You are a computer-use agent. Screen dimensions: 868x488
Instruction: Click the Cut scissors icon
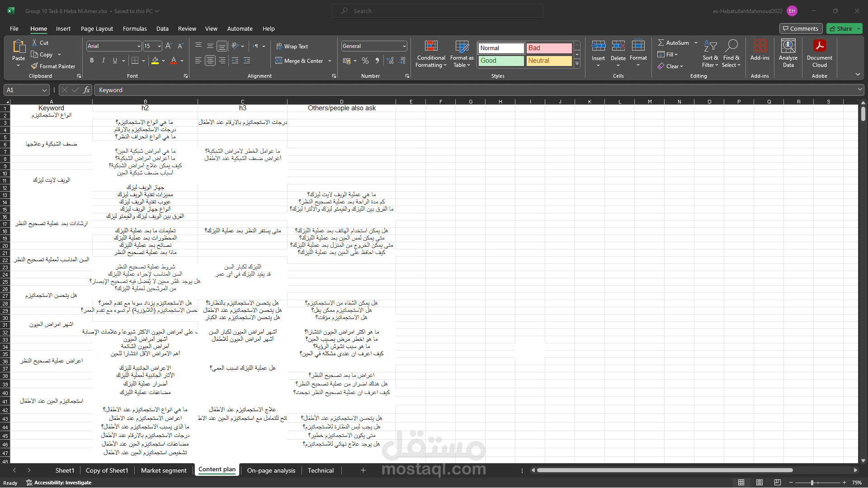[34, 42]
